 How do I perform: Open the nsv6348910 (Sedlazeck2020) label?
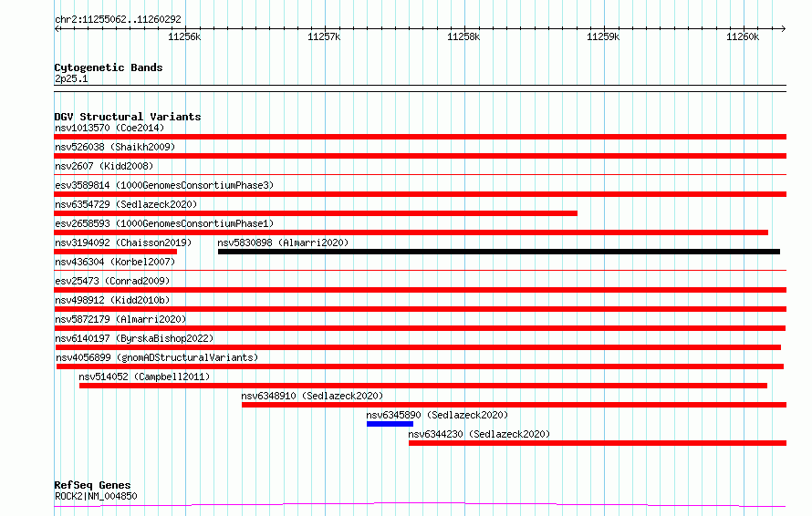pos(312,396)
